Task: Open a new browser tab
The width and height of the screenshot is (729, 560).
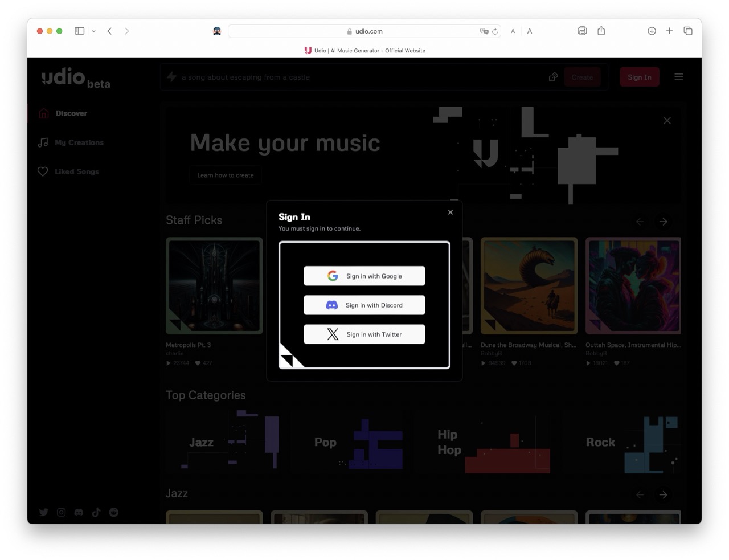Action: (670, 31)
